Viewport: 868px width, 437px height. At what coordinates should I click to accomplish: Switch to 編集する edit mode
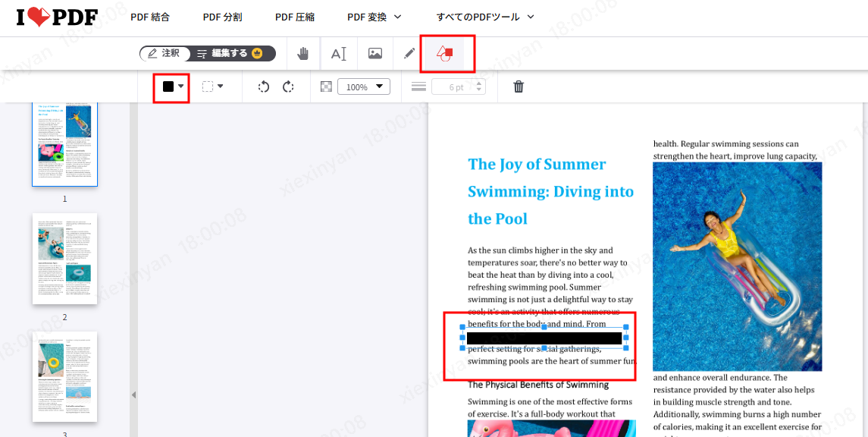[x=233, y=54]
